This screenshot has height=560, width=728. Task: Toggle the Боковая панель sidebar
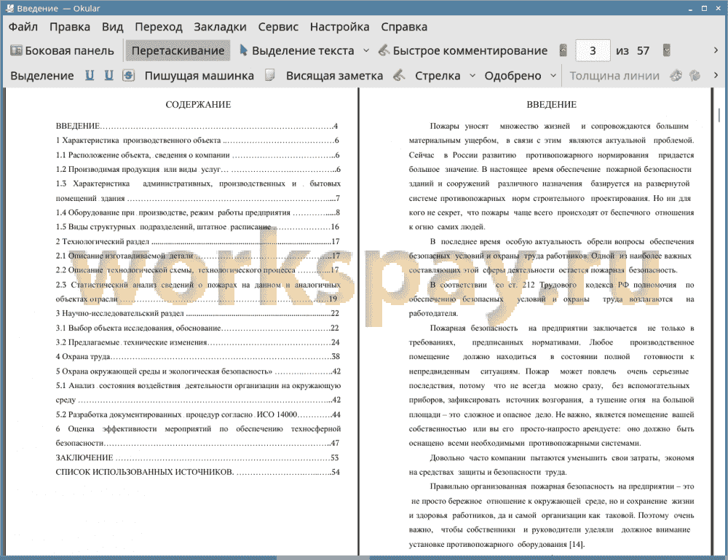point(62,51)
